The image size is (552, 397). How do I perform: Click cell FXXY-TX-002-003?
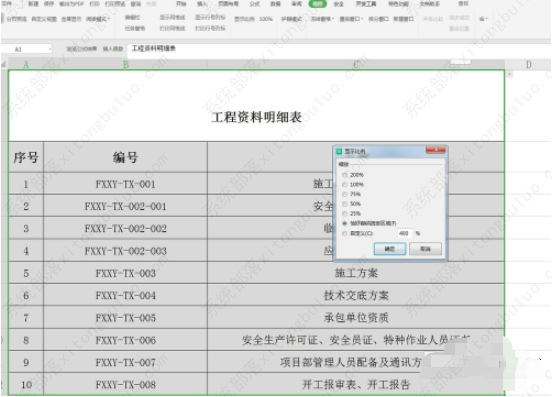[x=125, y=251]
